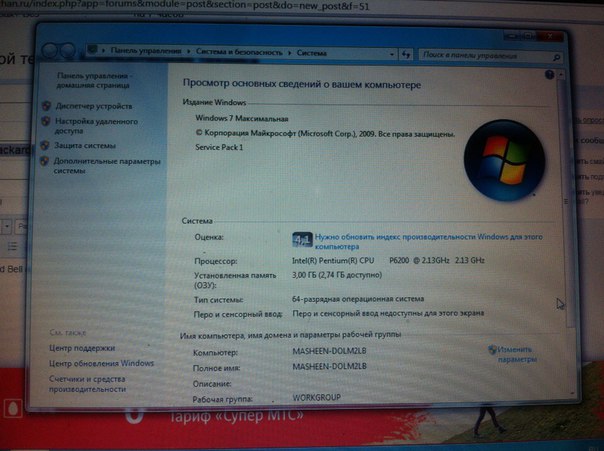604x451 pixels.
Task: Click the back navigation arrow button
Action: [x=50, y=49]
